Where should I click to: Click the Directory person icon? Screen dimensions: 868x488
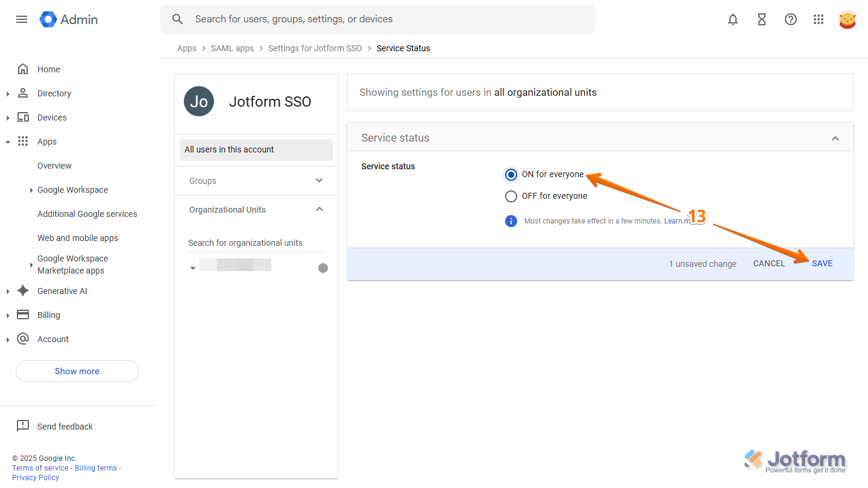(x=23, y=93)
